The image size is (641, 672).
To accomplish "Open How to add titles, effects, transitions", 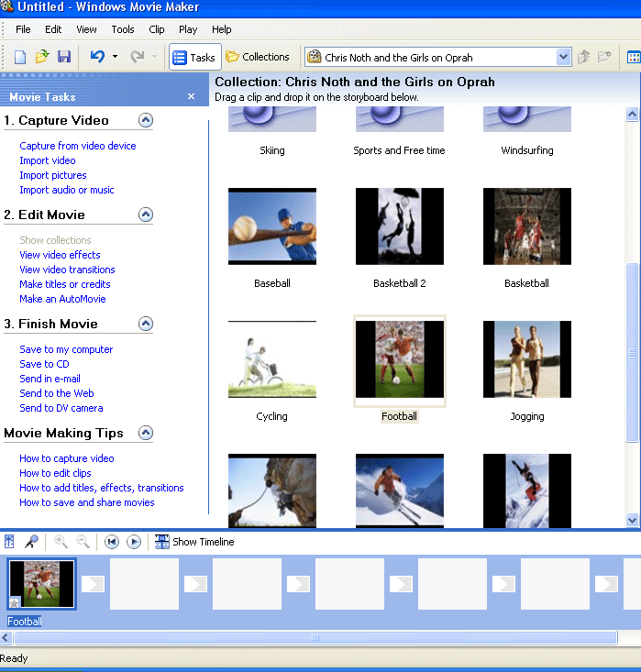I will coord(101,488).
